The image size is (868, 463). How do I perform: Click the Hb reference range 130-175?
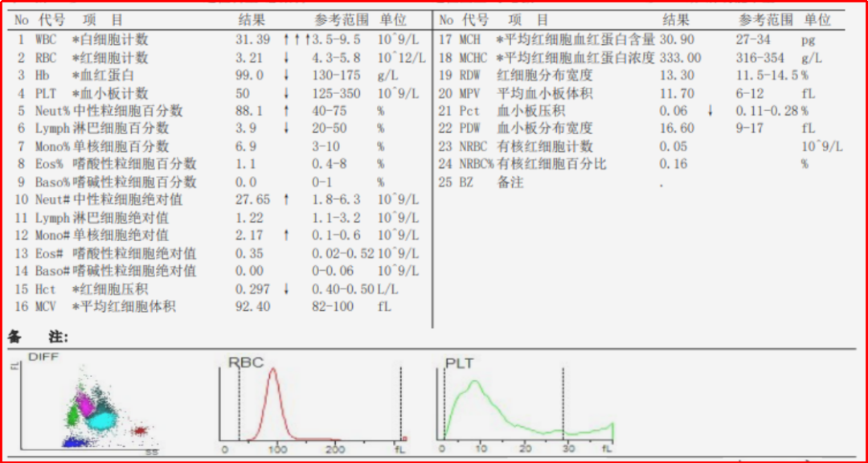[337, 76]
